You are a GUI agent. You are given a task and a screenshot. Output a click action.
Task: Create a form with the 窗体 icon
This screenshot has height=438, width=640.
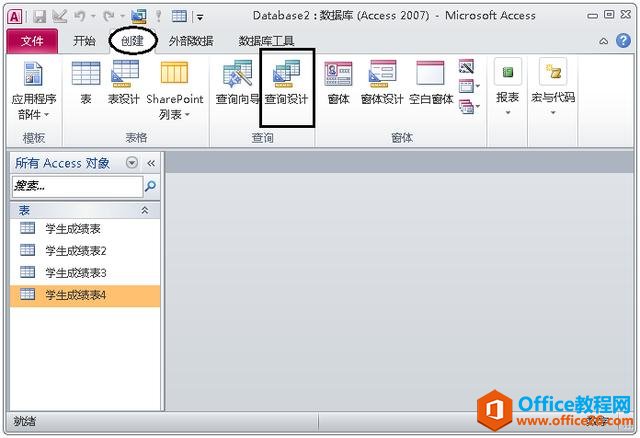pos(338,83)
